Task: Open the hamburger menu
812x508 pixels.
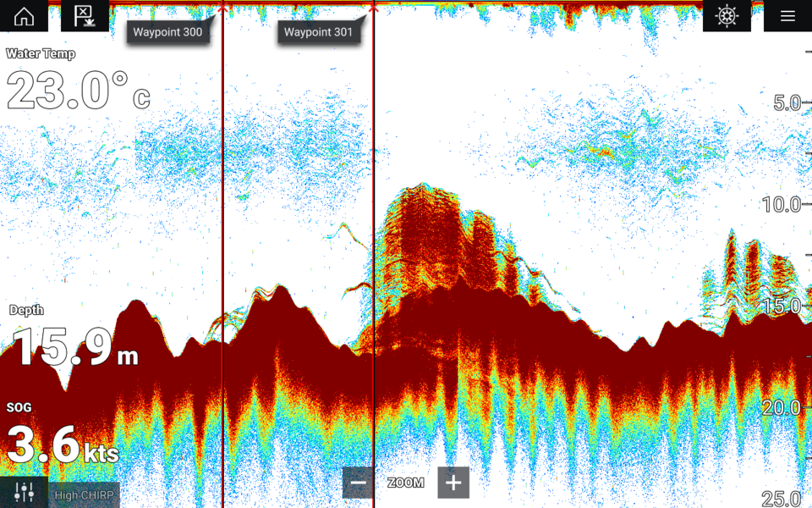Action: 787,16
